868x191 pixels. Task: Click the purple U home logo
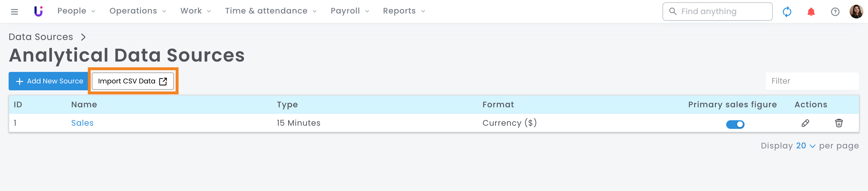(x=38, y=12)
